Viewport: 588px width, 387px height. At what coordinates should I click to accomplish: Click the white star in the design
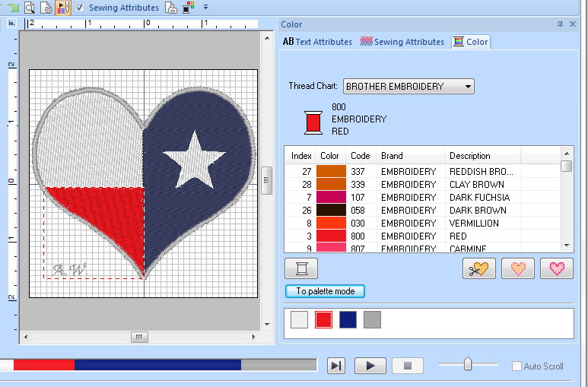pyautogui.click(x=194, y=160)
